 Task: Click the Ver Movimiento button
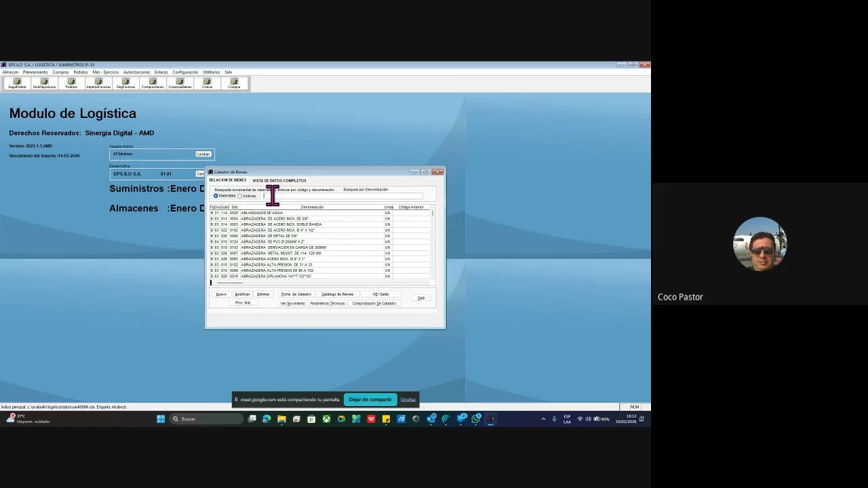click(293, 303)
